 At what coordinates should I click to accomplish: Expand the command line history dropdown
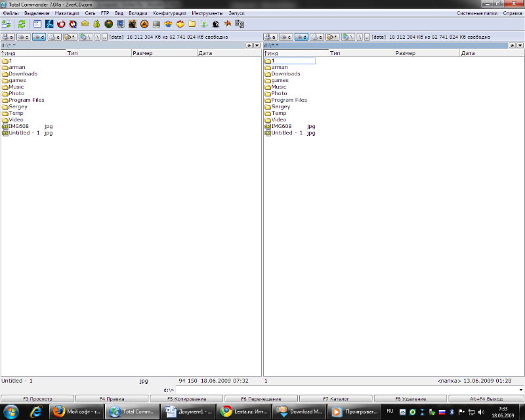pyautogui.click(x=520, y=390)
